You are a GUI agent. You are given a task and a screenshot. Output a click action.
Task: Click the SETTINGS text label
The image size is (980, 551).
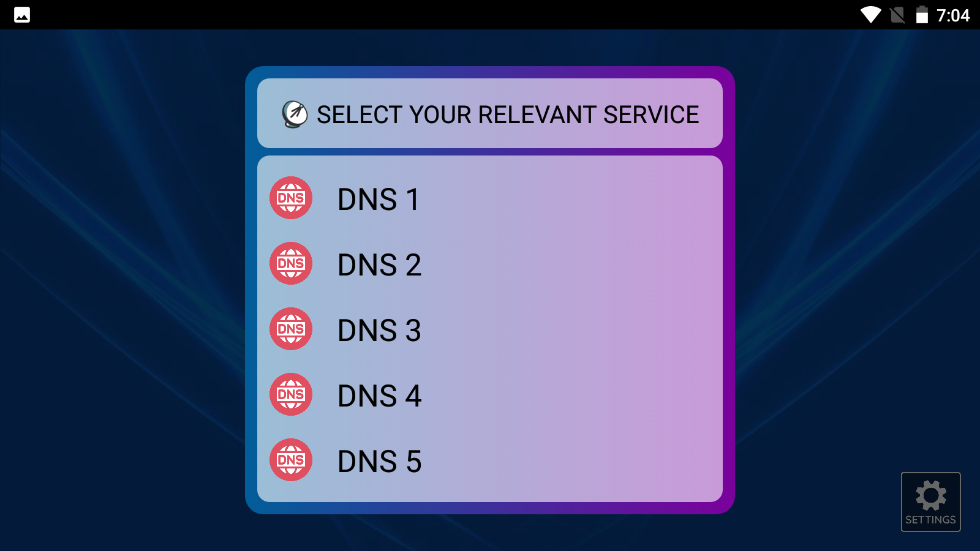pyautogui.click(x=930, y=520)
